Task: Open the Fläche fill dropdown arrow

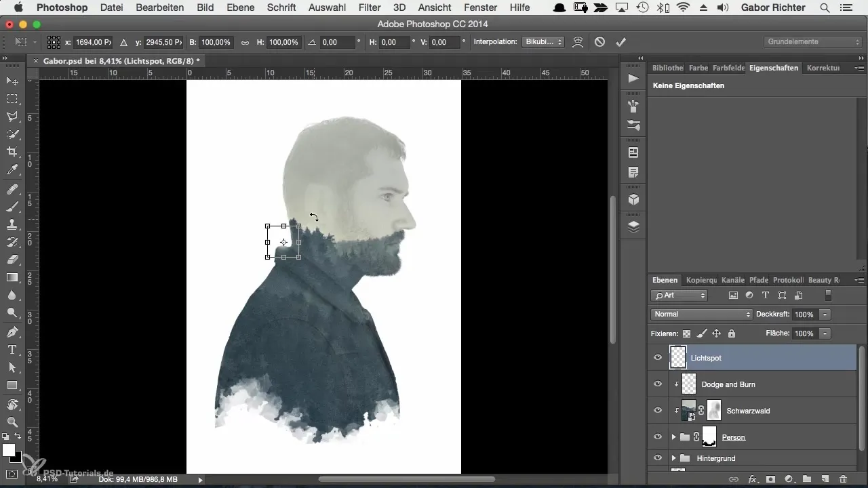Action: (825, 333)
